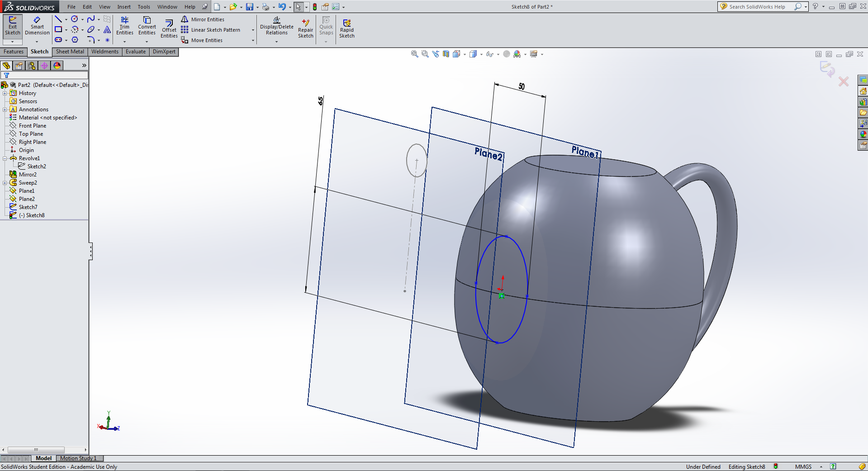
Task: Select the Spline sketch tool
Action: (x=91, y=19)
